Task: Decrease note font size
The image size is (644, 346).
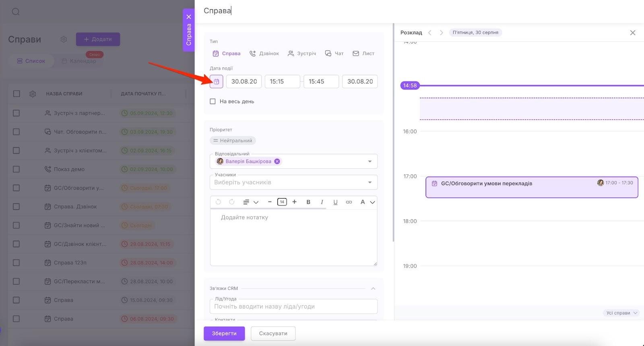Action: (x=270, y=202)
